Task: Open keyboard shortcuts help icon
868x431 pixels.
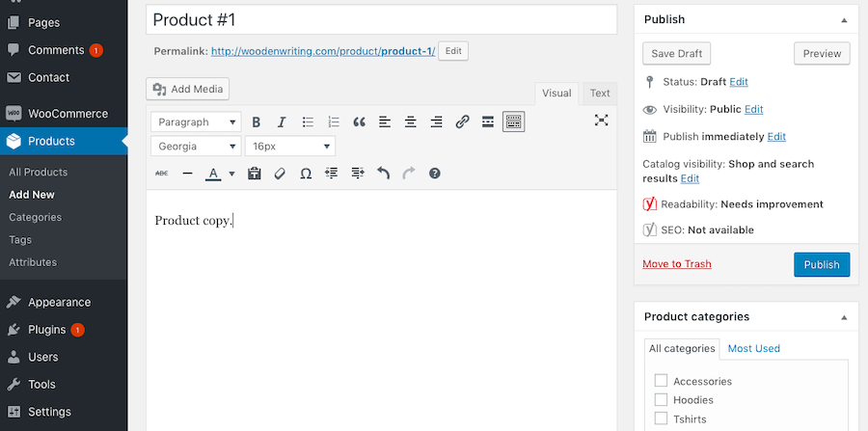Action: pos(435,174)
